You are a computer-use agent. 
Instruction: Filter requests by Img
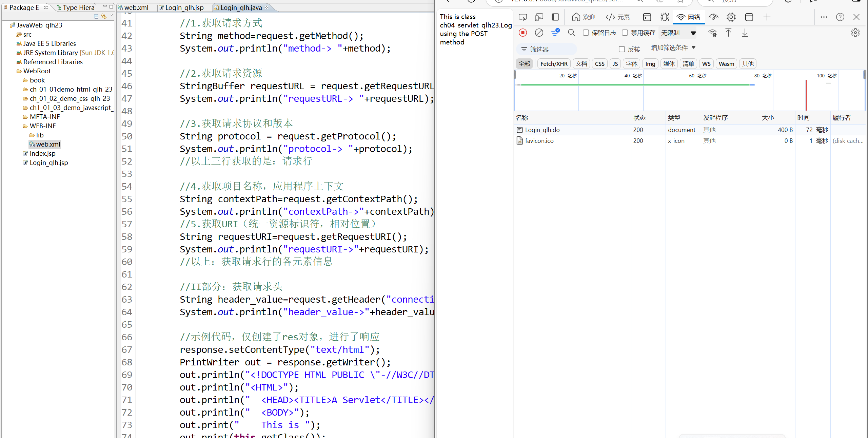(650, 64)
